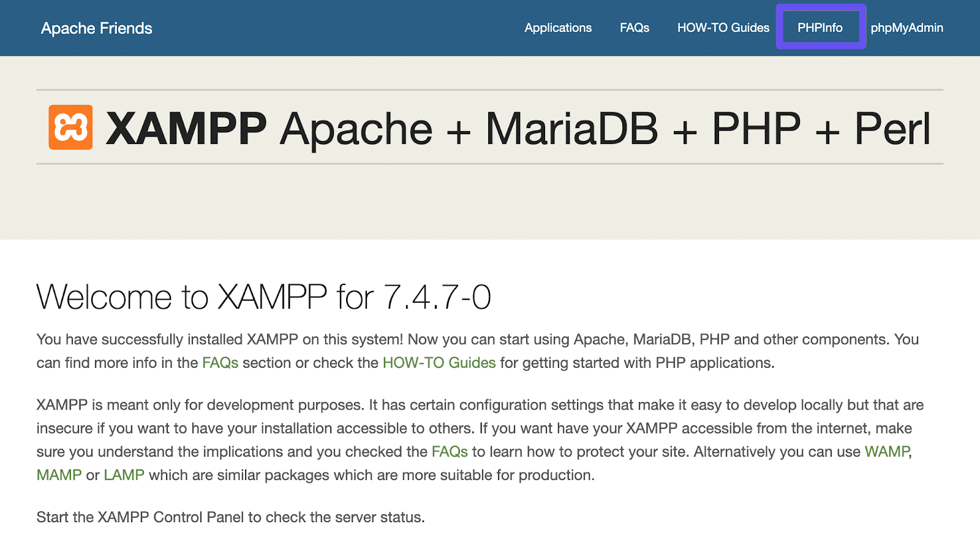Select Applications in the top menu
This screenshot has width=980, height=540.
(x=557, y=28)
